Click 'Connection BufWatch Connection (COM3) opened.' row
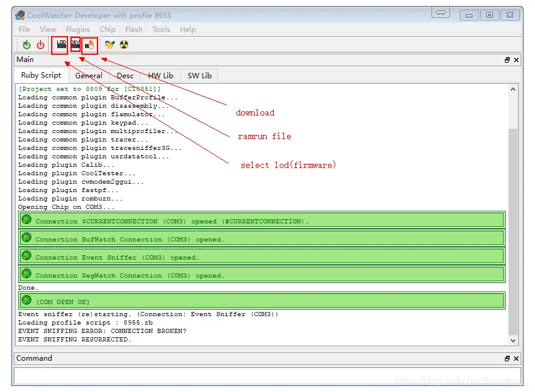Viewport: 535px width, 392px height. [x=262, y=238]
